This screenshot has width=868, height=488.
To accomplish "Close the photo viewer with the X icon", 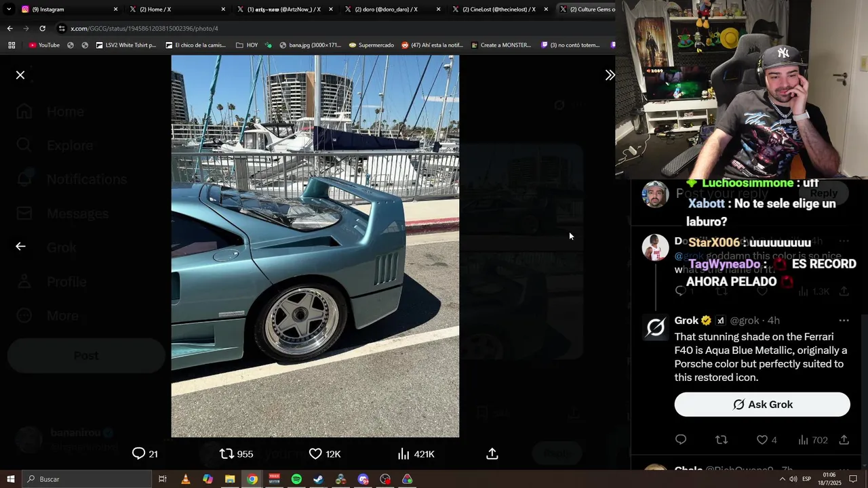I will point(20,75).
